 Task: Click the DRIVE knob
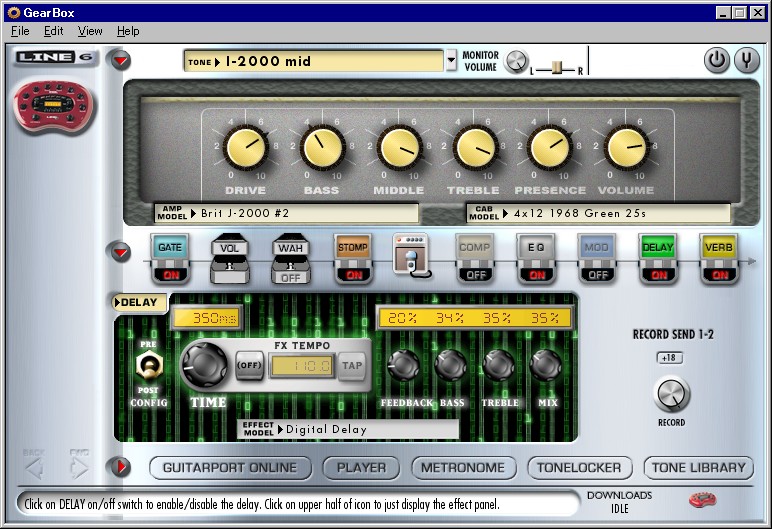click(246, 147)
